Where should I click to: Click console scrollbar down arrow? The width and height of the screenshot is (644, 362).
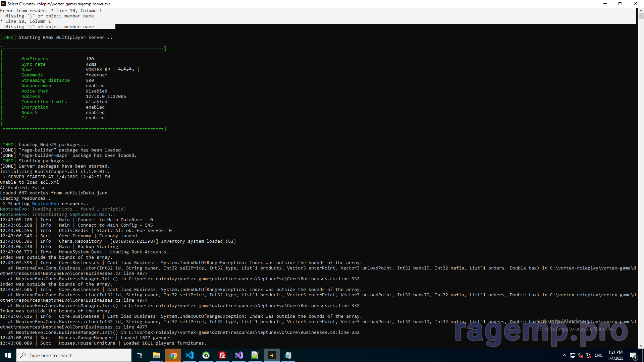[x=641, y=346]
